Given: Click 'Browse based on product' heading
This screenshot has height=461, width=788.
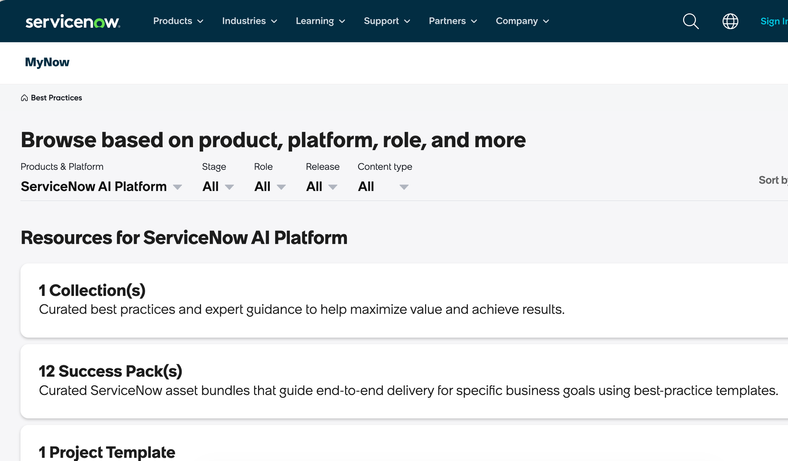Looking at the screenshot, I should (x=273, y=140).
